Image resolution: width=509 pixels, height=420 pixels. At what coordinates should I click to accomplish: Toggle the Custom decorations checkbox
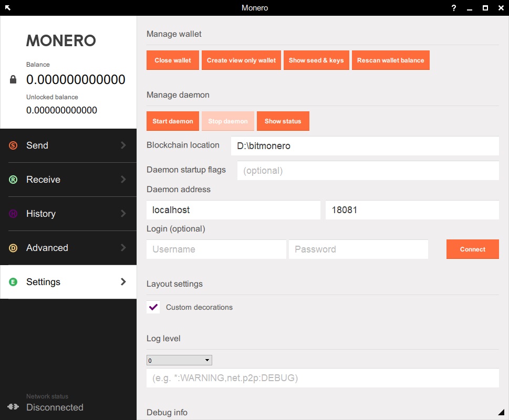(153, 307)
